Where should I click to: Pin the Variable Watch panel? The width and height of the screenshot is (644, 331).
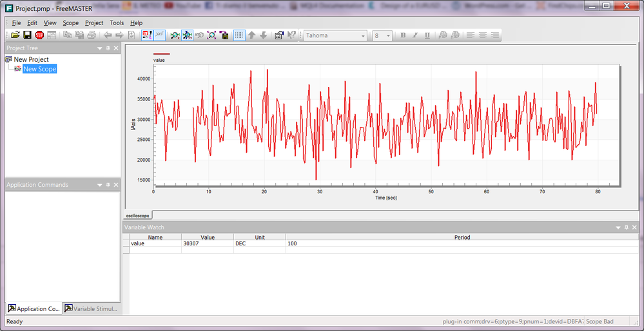pyautogui.click(x=627, y=227)
